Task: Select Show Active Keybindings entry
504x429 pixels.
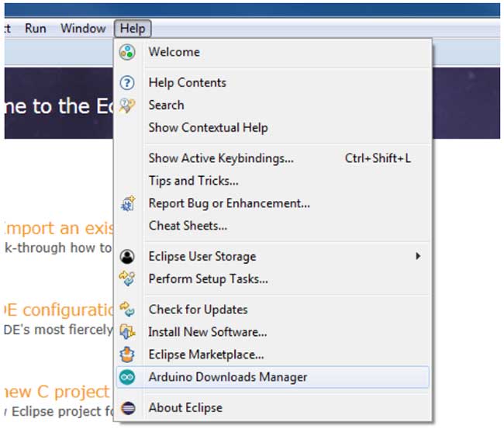Action: click(221, 158)
